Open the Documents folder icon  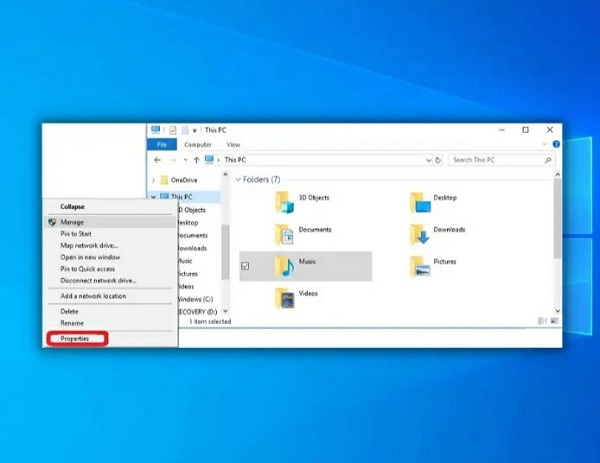click(x=284, y=234)
